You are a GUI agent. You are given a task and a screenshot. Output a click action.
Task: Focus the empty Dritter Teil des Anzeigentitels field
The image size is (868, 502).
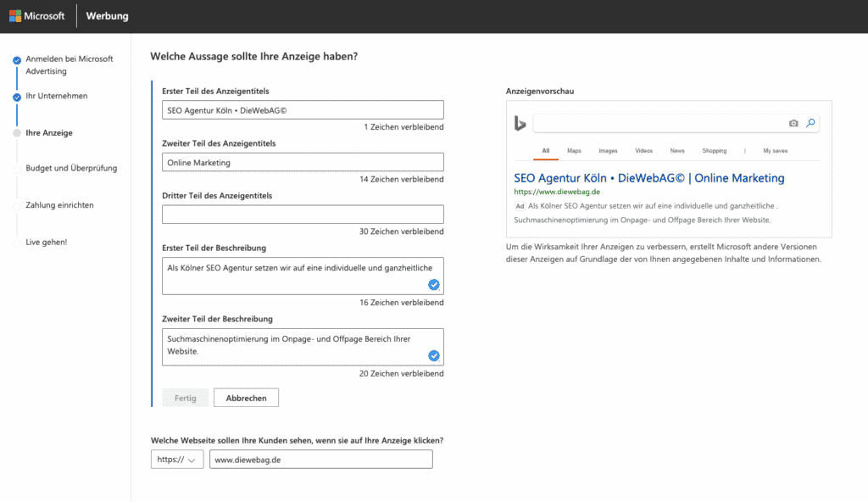[x=303, y=215]
